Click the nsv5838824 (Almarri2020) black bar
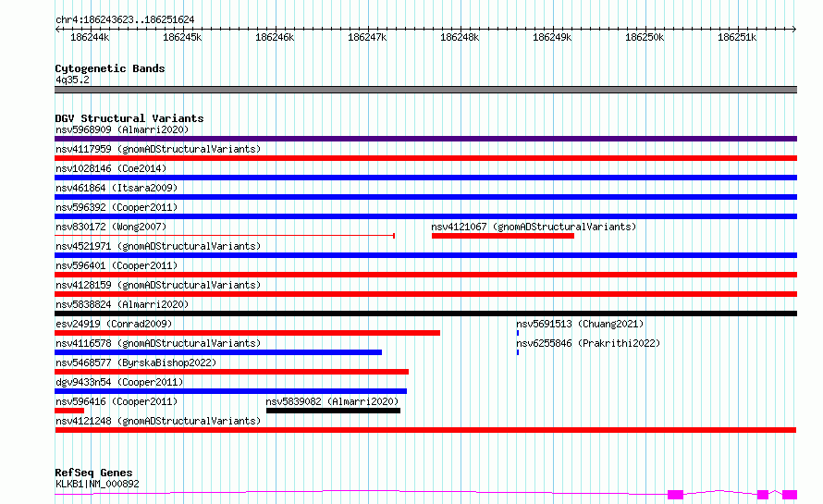The width and height of the screenshot is (823, 504). click(x=425, y=313)
